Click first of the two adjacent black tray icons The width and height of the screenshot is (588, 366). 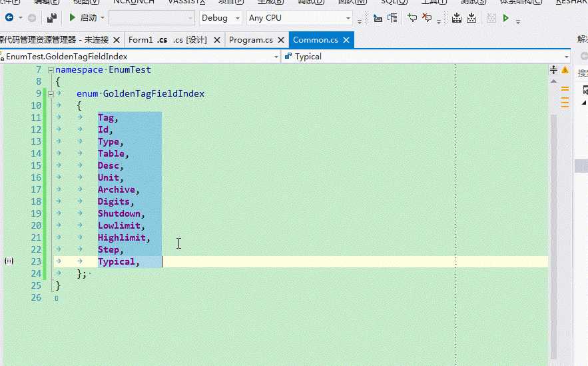456,17
